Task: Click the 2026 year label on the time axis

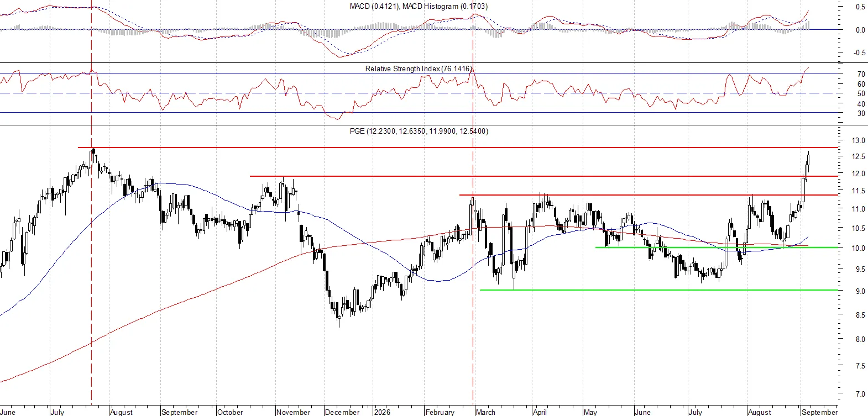Action: pyautogui.click(x=382, y=412)
